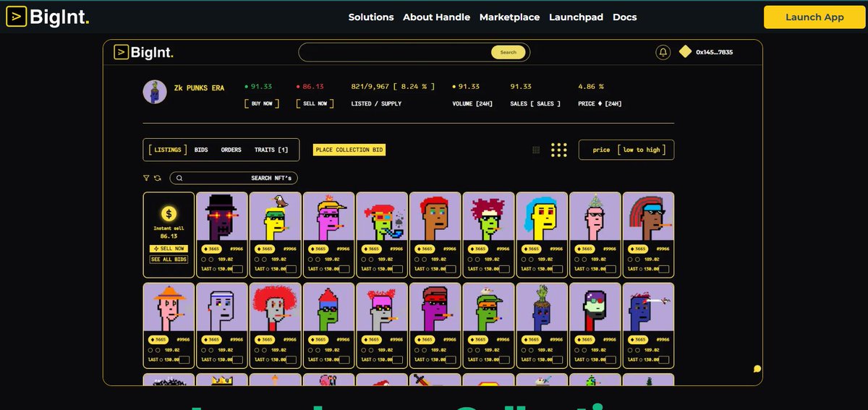Tick the checkbox on the spiky maroon-hair green punk card

coord(504,268)
